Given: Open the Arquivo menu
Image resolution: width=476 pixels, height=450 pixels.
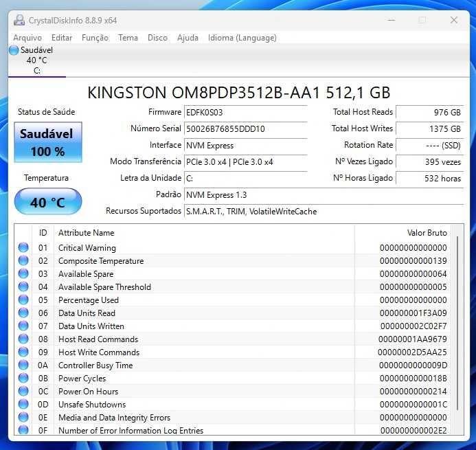Looking at the screenshot, I should [x=27, y=38].
